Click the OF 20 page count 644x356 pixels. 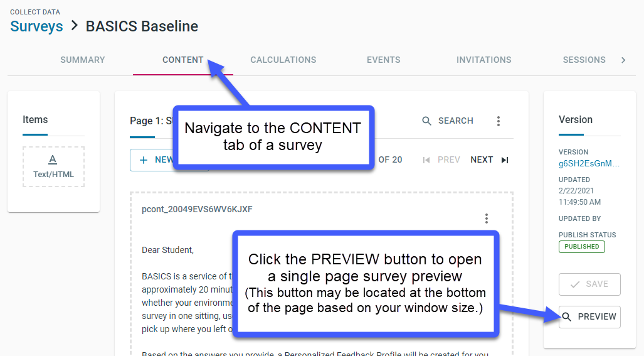click(x=390, y=160)
